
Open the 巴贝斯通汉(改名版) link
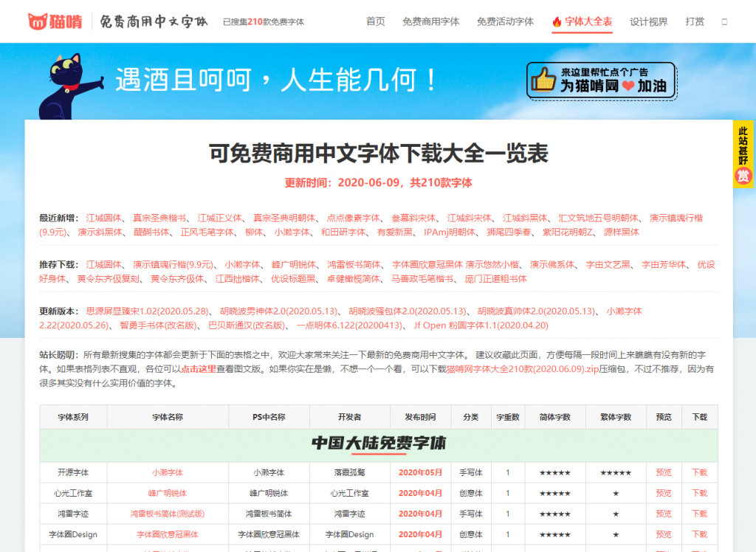click(247, 325)
